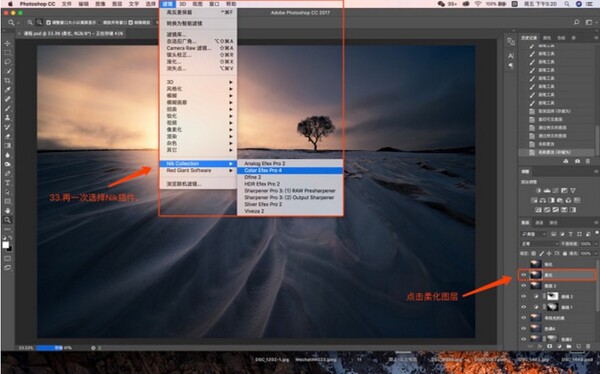Screen dimensions: 600x374
Task: Select the Crop tool
Action: (7, 80)
